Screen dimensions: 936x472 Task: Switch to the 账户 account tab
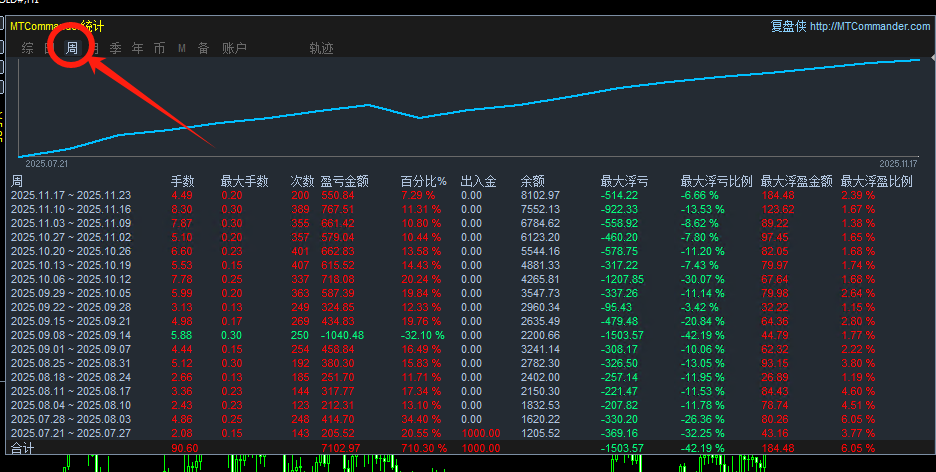(234, 48)
